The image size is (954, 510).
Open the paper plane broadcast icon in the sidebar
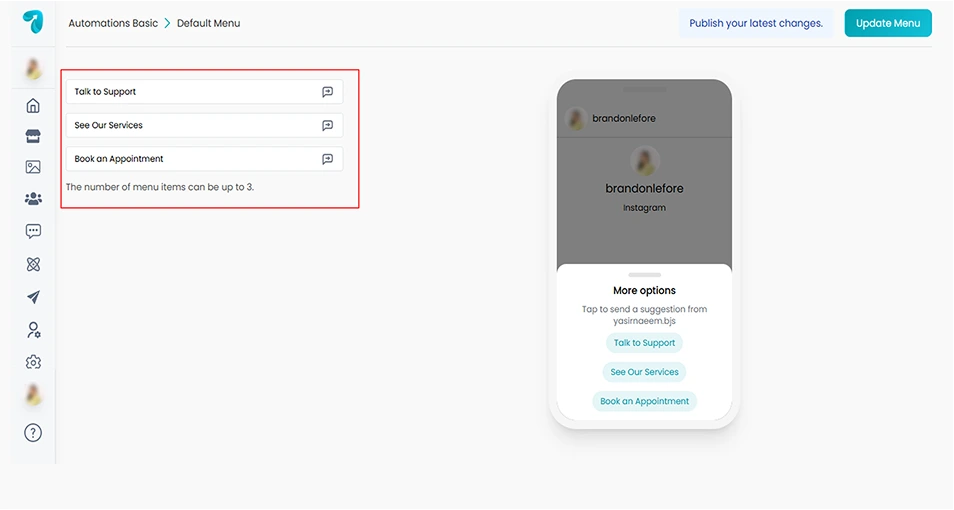tap(33, 297)
